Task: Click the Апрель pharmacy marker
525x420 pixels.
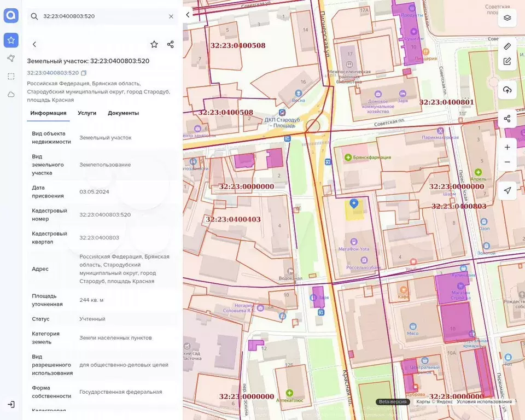Action: pyautogui.click(x=478, y=172)
